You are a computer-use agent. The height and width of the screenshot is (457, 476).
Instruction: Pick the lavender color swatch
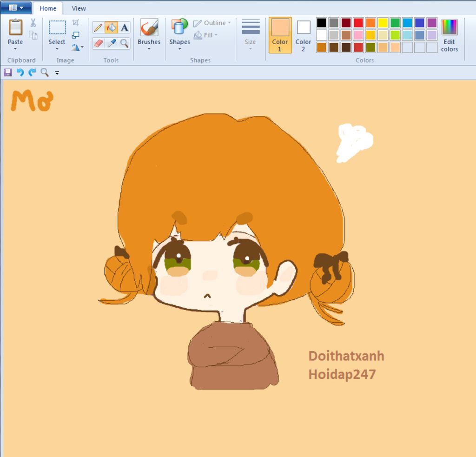click(x=432, y=35)
